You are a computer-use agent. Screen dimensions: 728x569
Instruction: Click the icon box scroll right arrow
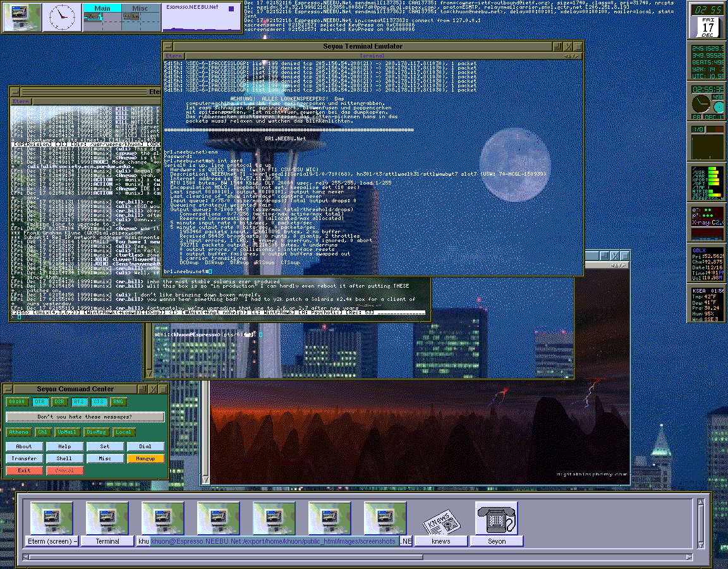[x=689, y=556]
